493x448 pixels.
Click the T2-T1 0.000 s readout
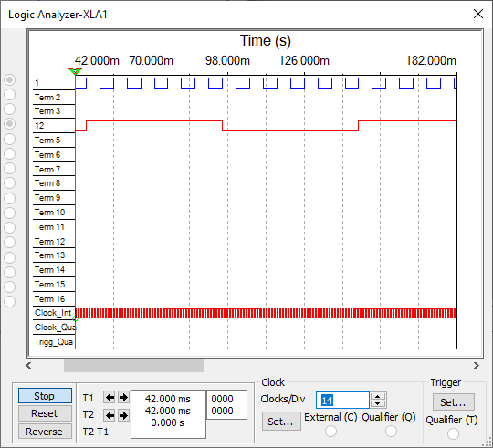point(168,422)
